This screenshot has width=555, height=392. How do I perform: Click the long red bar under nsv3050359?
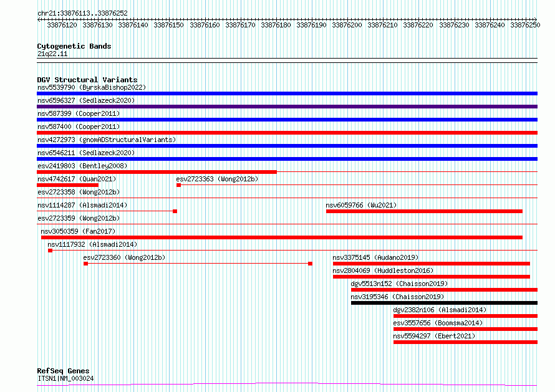tap(282, 237)
